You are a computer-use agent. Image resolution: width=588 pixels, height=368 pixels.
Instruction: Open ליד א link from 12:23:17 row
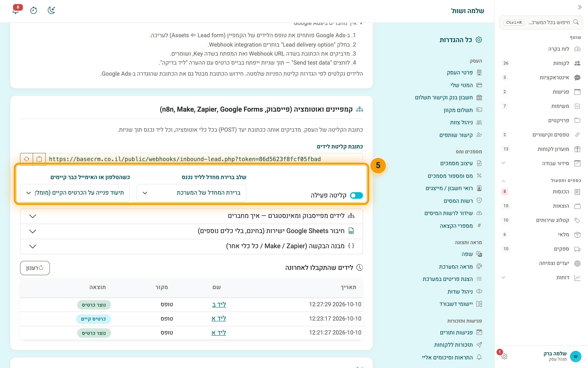pos(219,319)
